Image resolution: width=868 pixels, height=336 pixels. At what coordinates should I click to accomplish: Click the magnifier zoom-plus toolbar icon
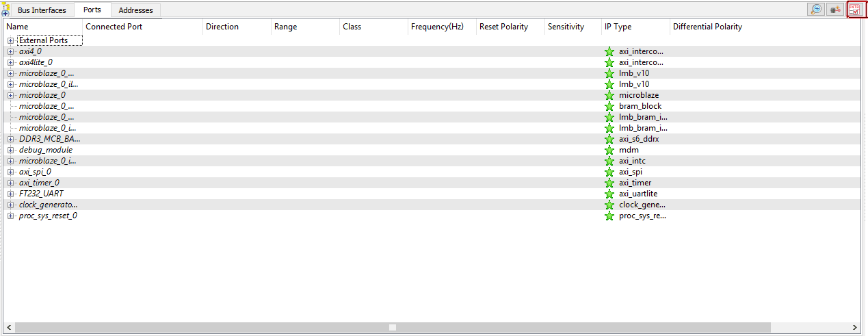pos(815,10)
